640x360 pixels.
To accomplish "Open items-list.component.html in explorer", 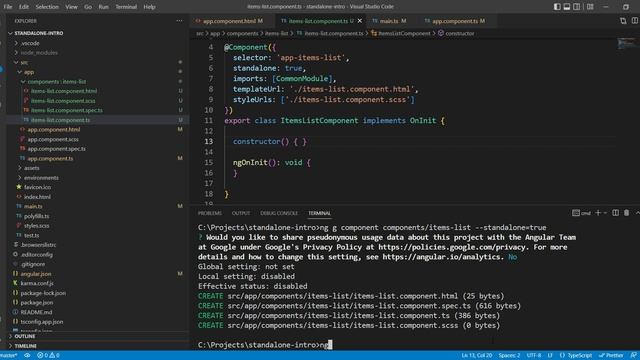I will [x=64, y=91].
